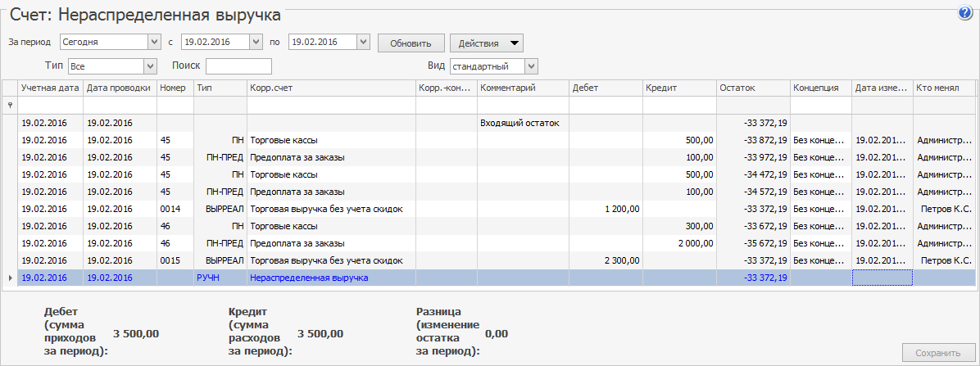Sort by the 'Дата проводки' column header
This screenshot has width=980, height=366.
click(x=120, y=88)
